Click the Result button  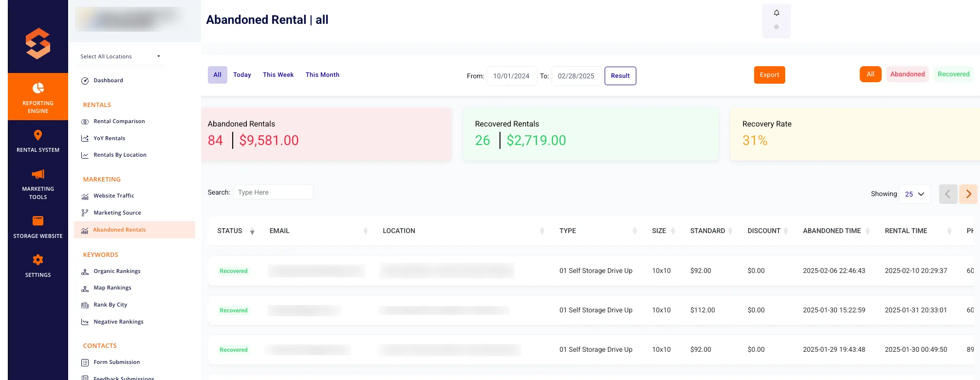pyautogui.click(x=620, y=76)
